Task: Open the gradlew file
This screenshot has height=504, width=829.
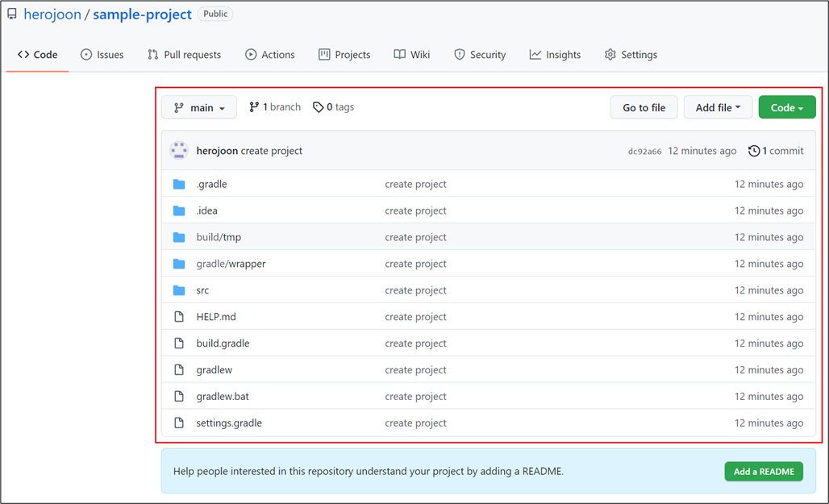Action: coord(215,369)
